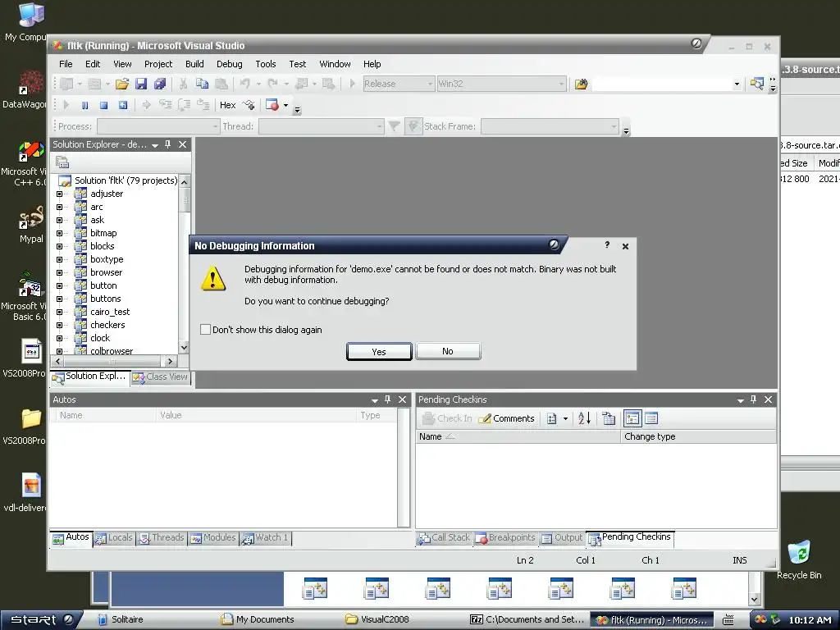Open the Release configuration dropdown

[430, 84]
